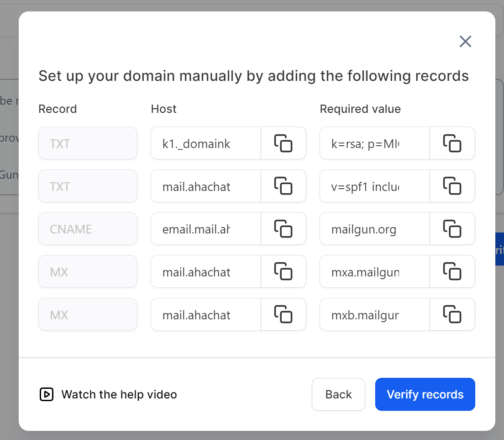Click the help video play icon
The width and height of the screenshot is (504, 440).
[47, 394]
